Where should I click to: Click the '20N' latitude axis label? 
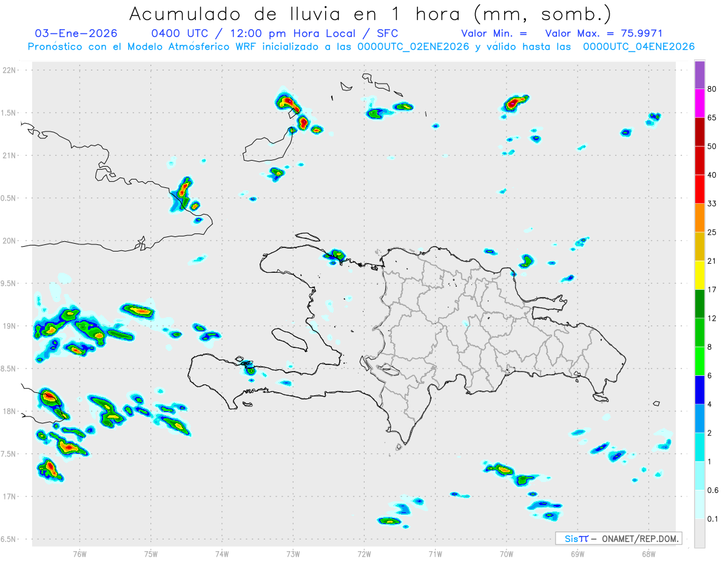point(10,241)
